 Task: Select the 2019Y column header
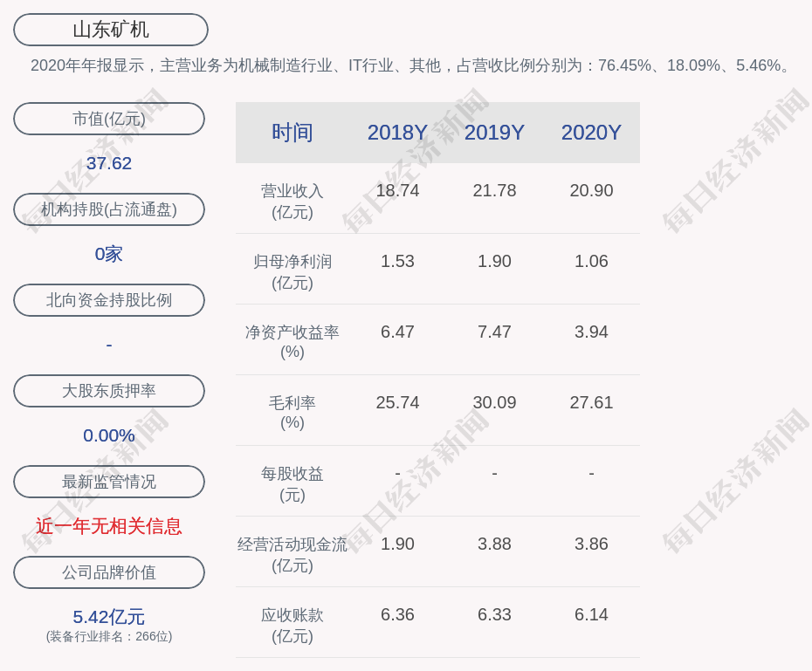[x=494, y=133]
